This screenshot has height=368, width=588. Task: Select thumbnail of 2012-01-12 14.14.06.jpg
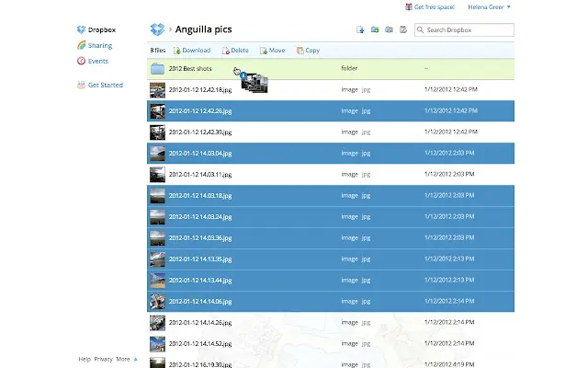pyautogui.click(x=157, y=302)
